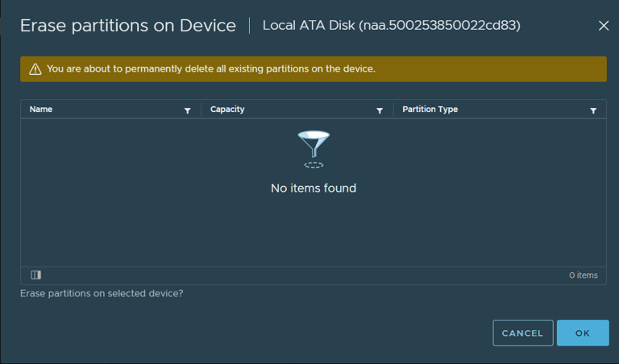619x364 pixels.
Task: Click the Erase partitions on Device title
Action: point(128,26)
